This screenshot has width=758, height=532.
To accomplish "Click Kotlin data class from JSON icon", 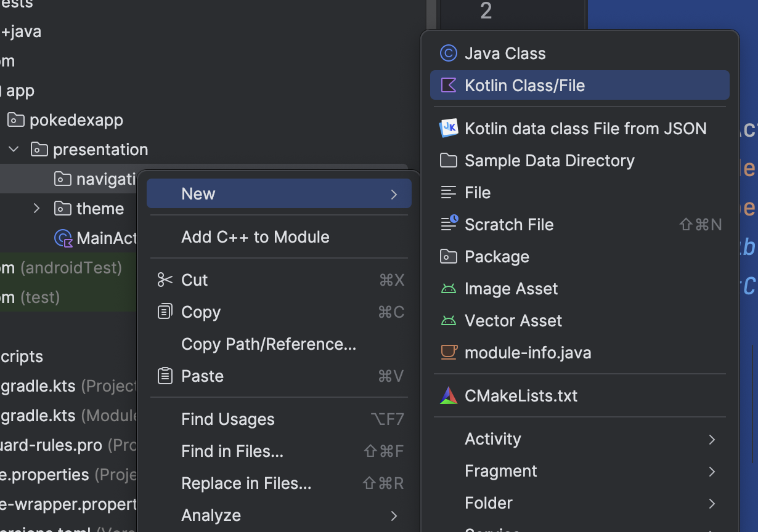I will [448, 128].
